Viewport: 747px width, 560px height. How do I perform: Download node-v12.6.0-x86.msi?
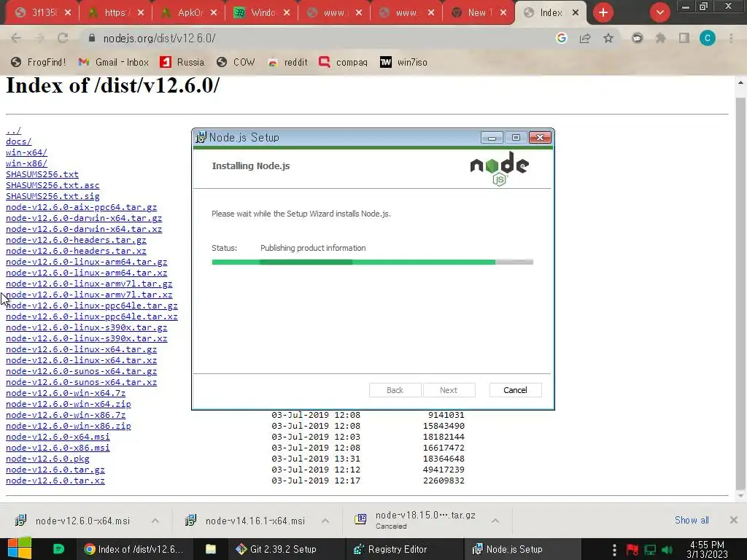click(x=58, y=448)
